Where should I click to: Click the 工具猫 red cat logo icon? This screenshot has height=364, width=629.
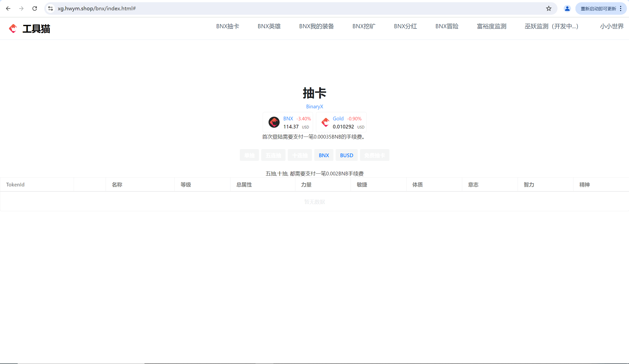pos(13,28)
